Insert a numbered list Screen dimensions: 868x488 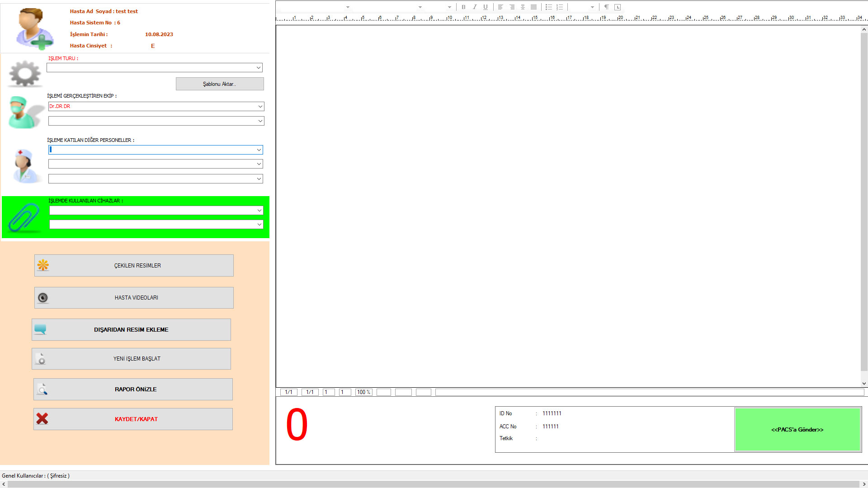tap(560, 7)
